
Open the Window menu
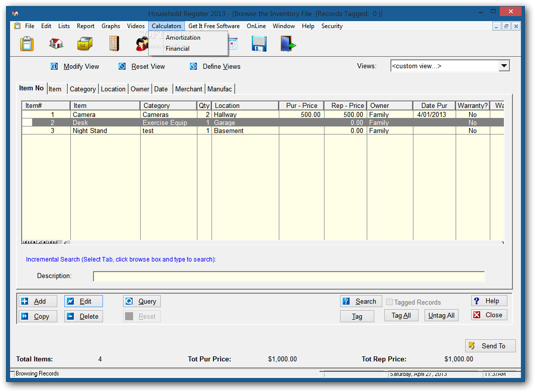(283, 26)
